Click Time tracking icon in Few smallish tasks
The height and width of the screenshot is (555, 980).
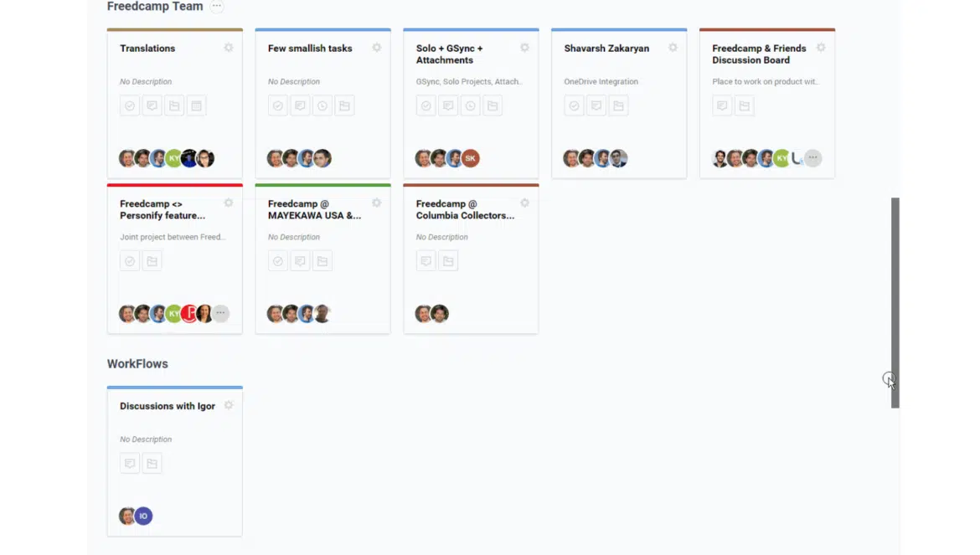[x=322, y=106]
